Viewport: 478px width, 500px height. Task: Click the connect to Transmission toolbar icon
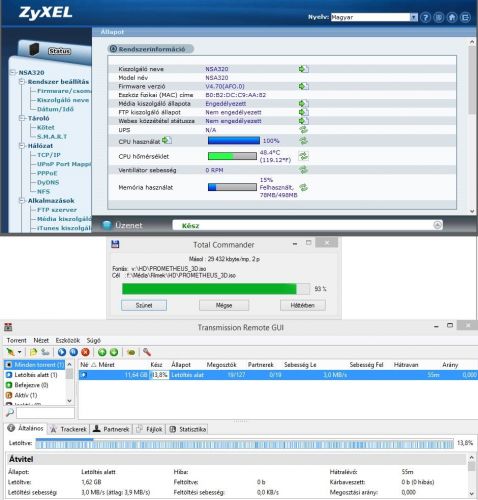coord(10,352)
